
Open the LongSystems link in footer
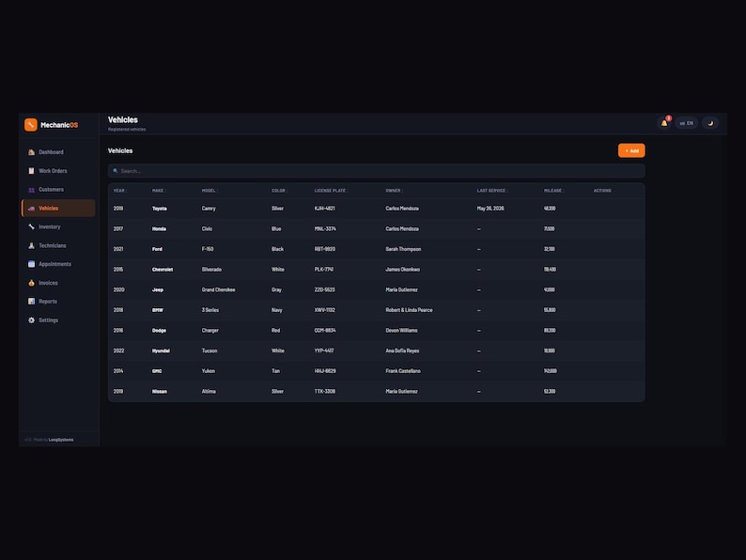click(61, 440)
